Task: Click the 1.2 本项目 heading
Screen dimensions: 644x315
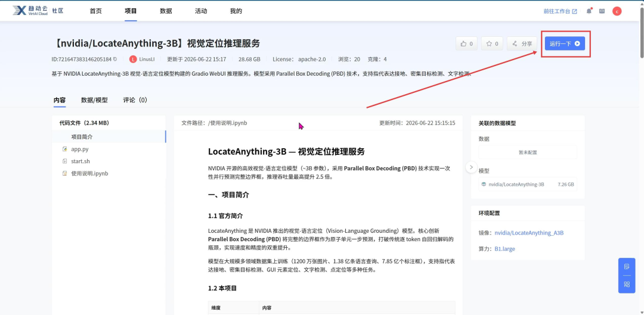Action: click(222, 288)
